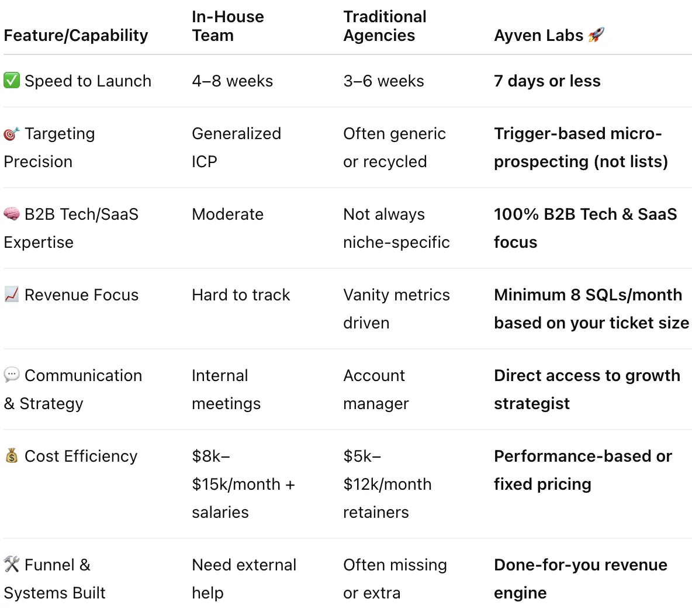Click the green checkmark emoji beside Speed to Launch
The image size is (692, 616).
click(12, 81)
